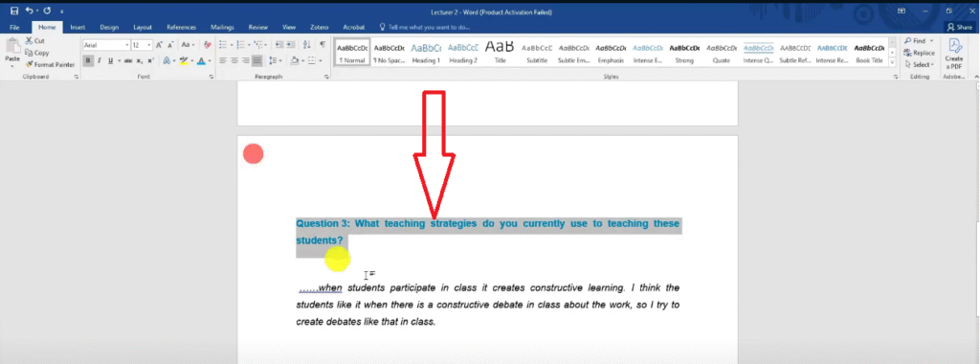Apply superscript formatting

point(150,60)
